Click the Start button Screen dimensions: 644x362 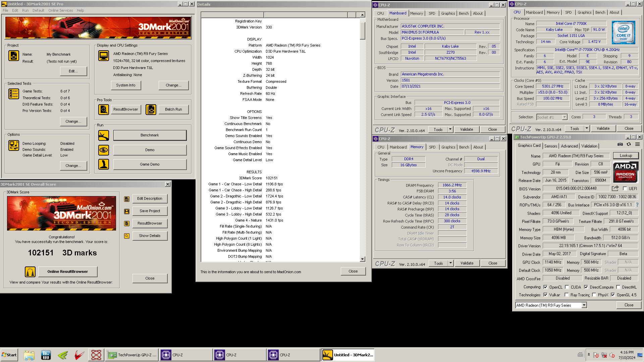coord(9,355)
